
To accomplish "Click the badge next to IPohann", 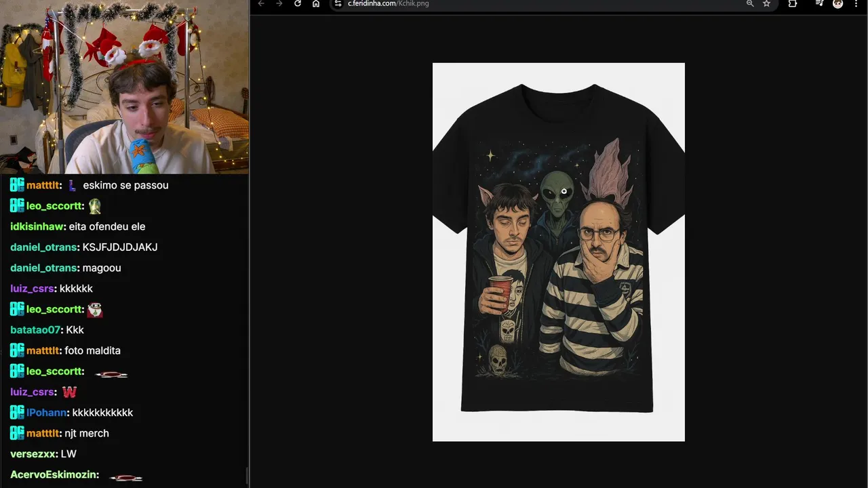I will [17, 413].
